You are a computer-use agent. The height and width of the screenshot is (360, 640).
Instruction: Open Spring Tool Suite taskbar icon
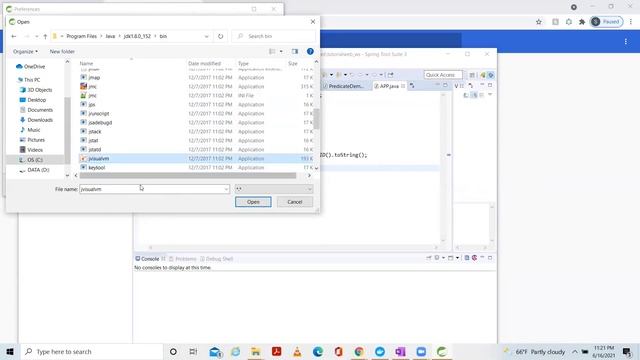[442, 351]
